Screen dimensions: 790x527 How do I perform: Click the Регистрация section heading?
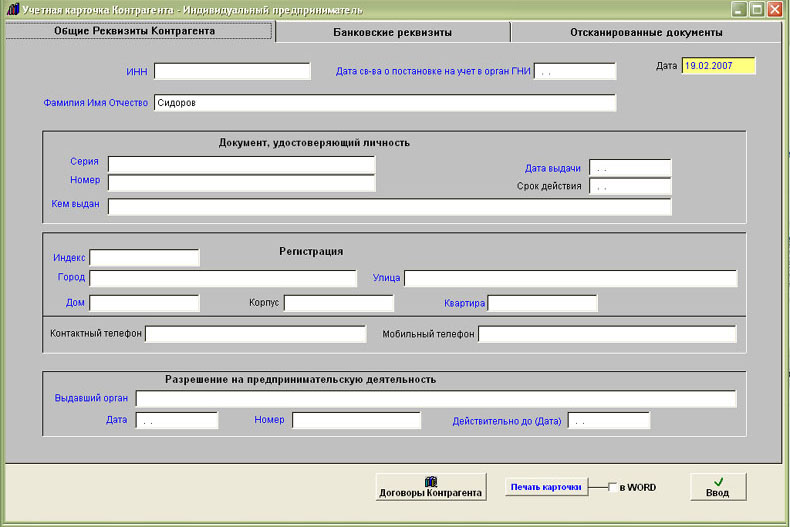(311, 251)
